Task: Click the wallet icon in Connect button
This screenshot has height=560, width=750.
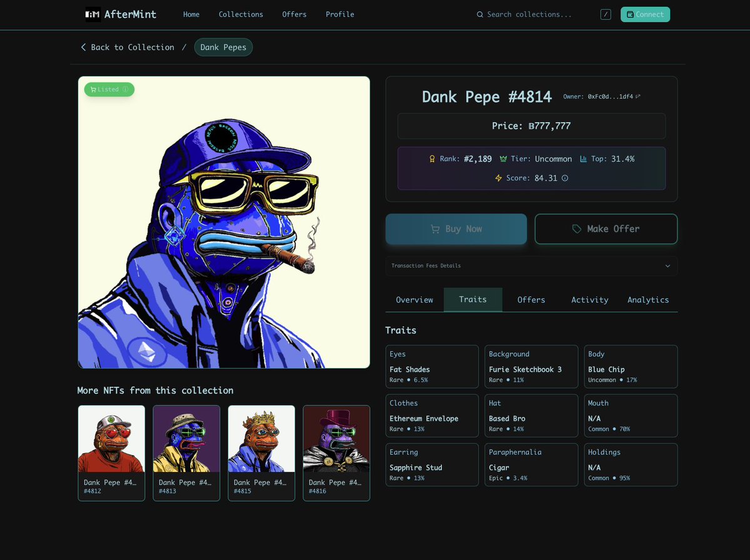Action: (631, 14)
